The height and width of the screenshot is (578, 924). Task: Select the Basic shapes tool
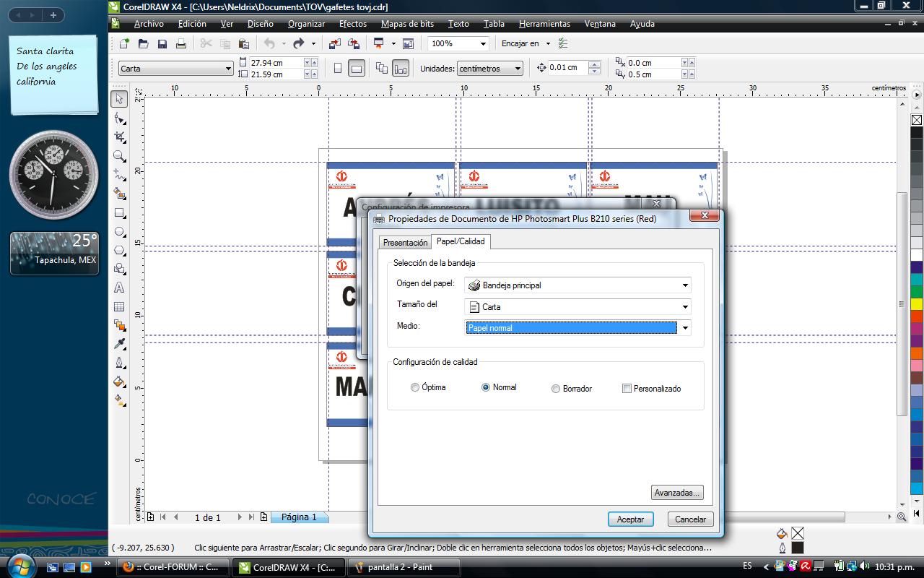pyautogui.click(x=120, y=269)
